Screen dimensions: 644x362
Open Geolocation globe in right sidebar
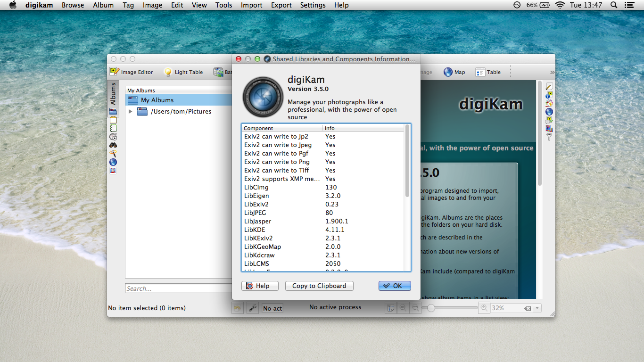tap(549, 112)
